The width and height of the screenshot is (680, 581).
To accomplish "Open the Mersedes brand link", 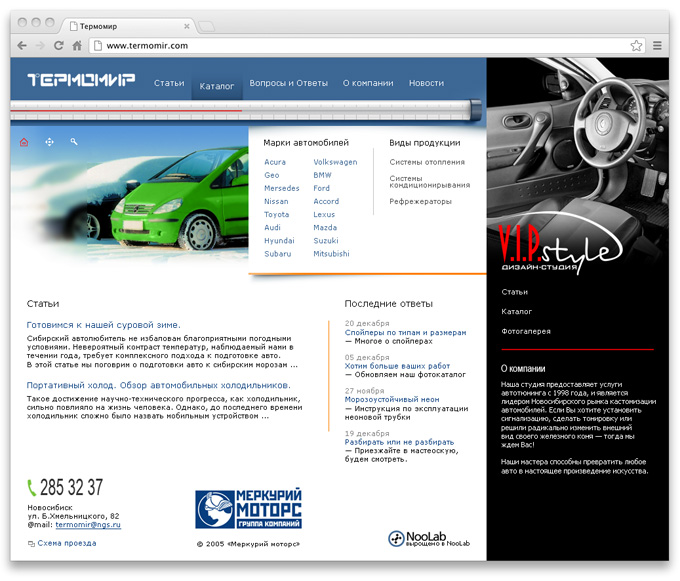I will [x=281, y=188].
